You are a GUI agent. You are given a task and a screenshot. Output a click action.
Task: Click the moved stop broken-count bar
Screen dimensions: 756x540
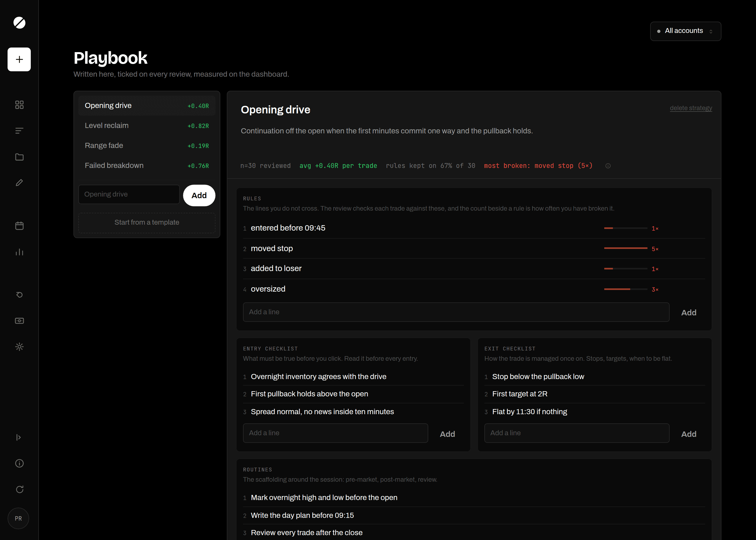coord(625,248)
